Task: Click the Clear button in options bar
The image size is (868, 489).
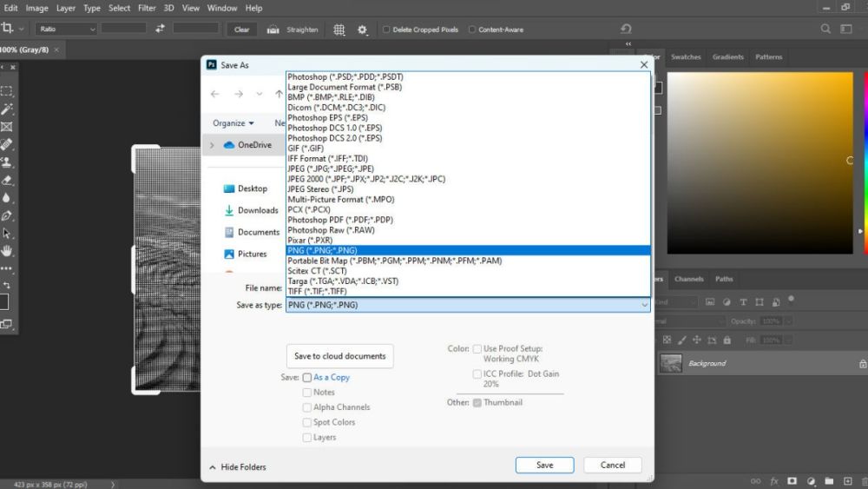Action: (x=242, y=30)
